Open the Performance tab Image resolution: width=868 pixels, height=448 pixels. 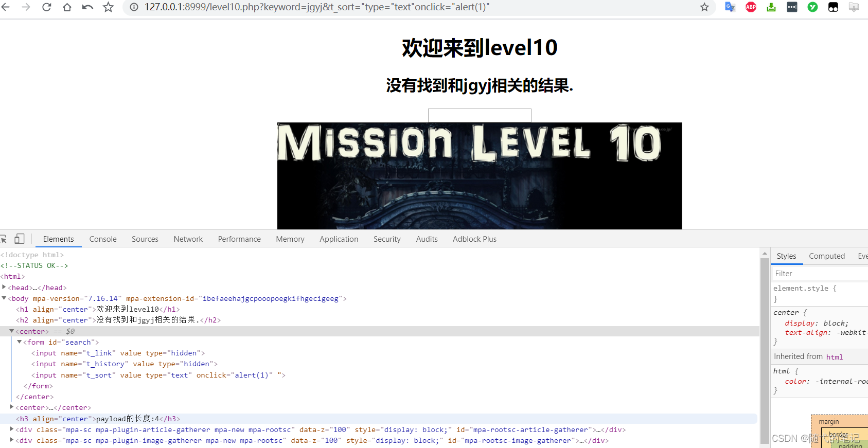coord(239,239)
